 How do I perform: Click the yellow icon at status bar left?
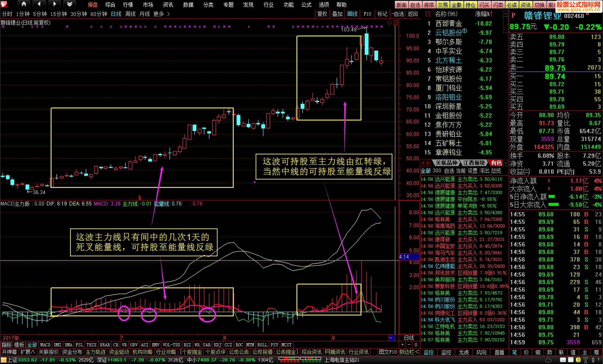pos(4,360)
